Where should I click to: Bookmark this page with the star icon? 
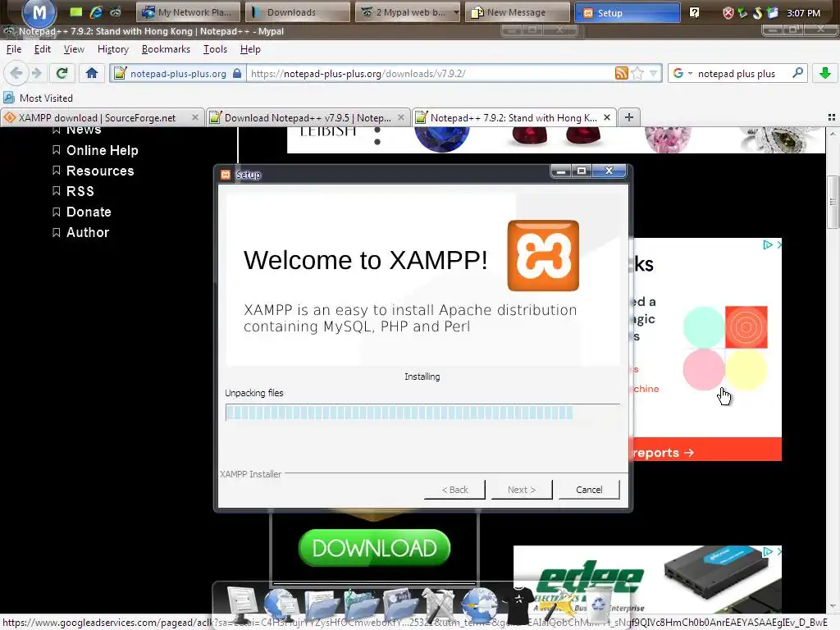637,73
